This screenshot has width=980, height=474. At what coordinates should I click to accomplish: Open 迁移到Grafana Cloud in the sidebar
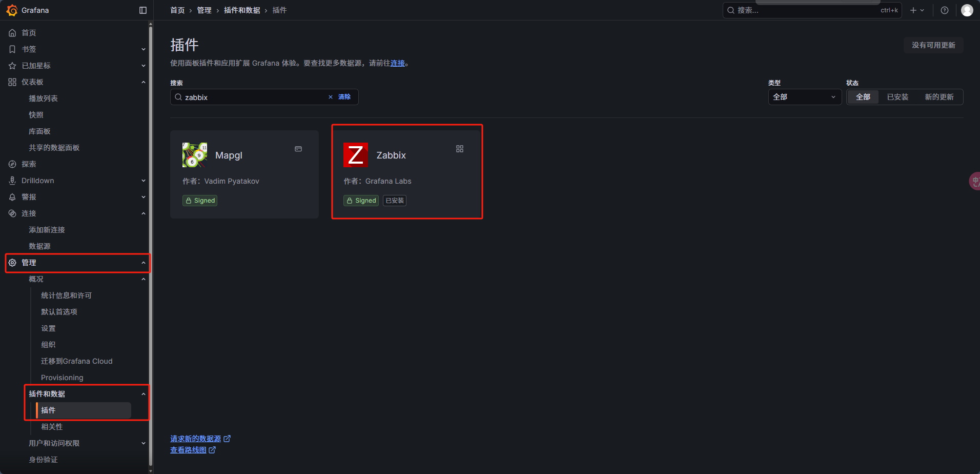[77, 361]
